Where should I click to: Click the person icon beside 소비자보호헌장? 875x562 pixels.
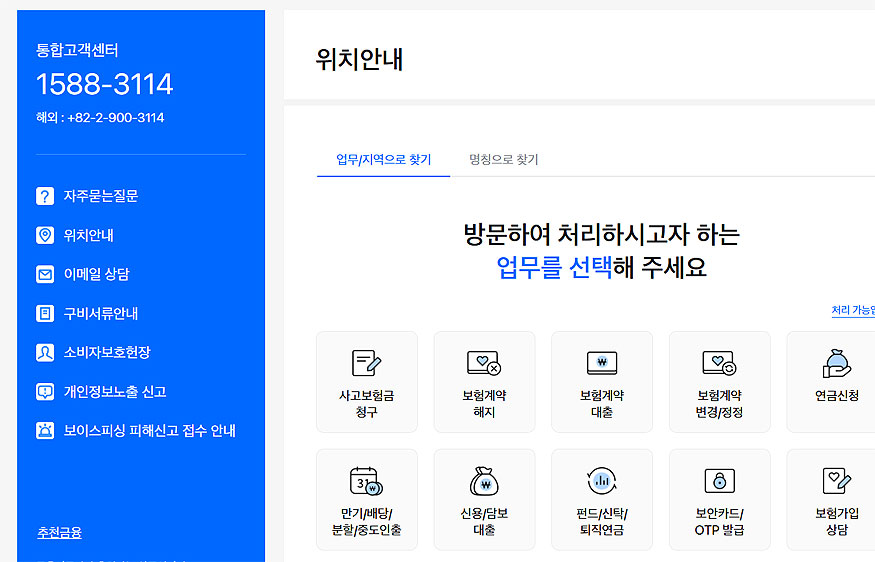coord(45,352)
